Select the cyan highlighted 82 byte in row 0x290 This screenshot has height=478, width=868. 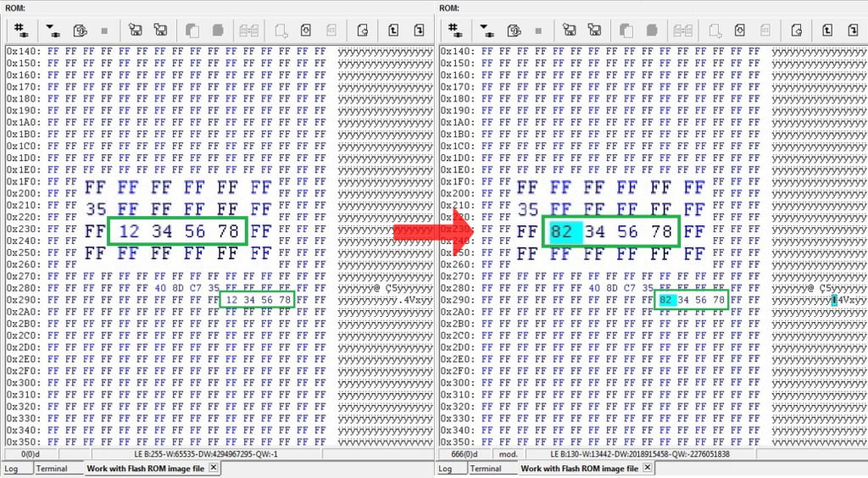[667, 300]
